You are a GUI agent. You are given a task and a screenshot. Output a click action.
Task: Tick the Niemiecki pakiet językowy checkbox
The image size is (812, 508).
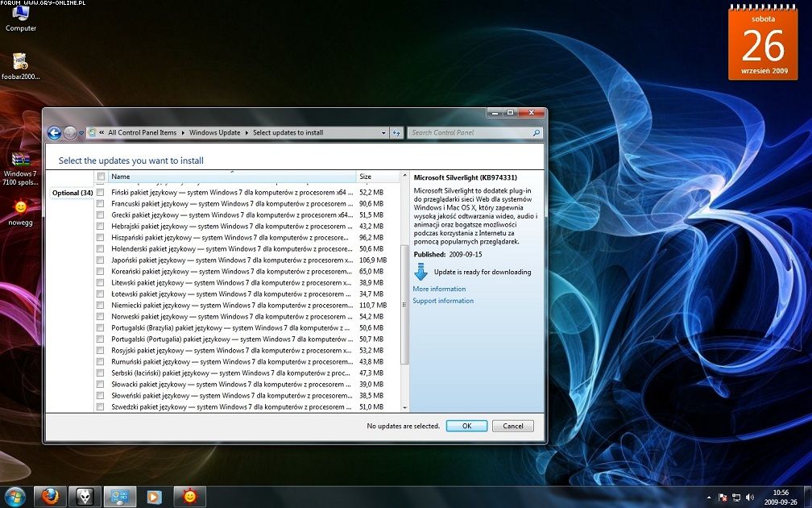click(x=100, y=306)
